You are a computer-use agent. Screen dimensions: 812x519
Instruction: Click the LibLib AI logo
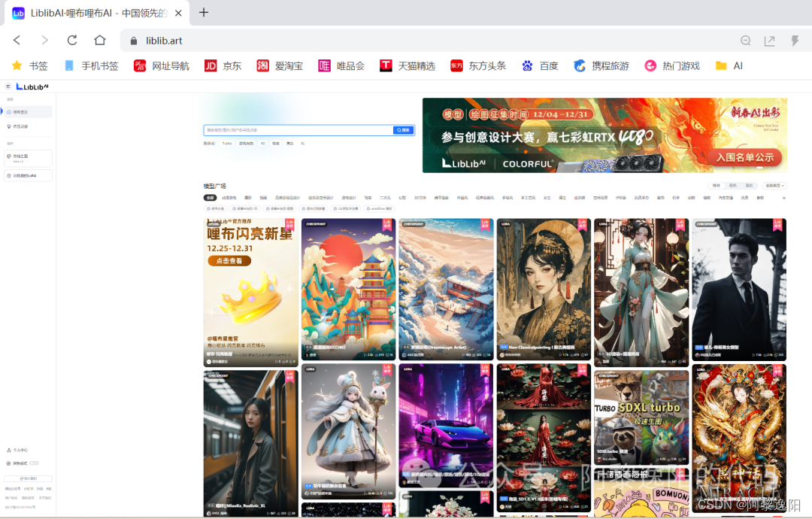point(34,86)
